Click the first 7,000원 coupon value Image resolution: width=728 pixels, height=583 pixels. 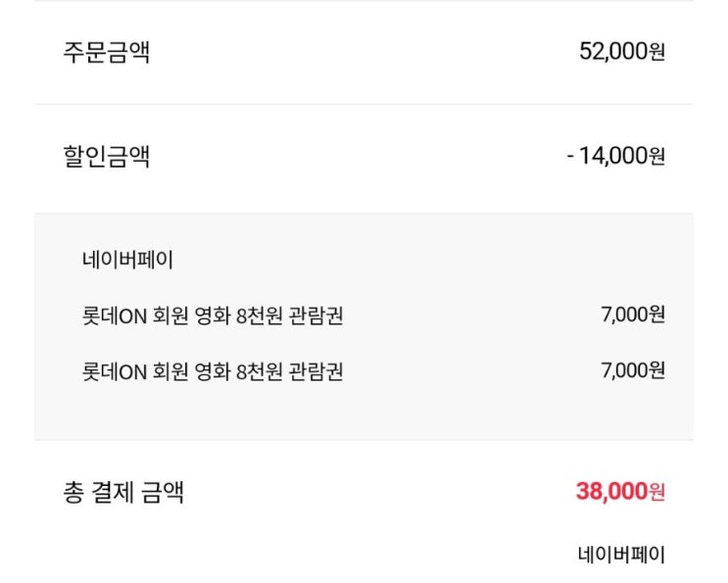(633, 315)
